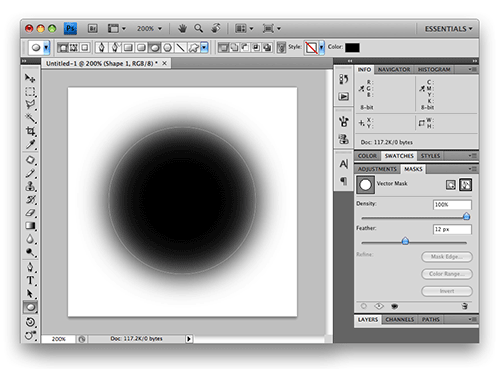The height and width of the screenshot is (369, 500).
Task: Open the Arrange Documents dropdown
Action: coord(244,29)
